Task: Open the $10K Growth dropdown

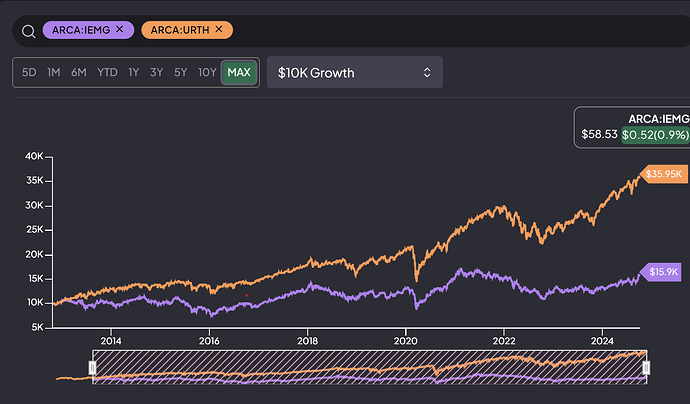Action: click(x=354, y=72)
